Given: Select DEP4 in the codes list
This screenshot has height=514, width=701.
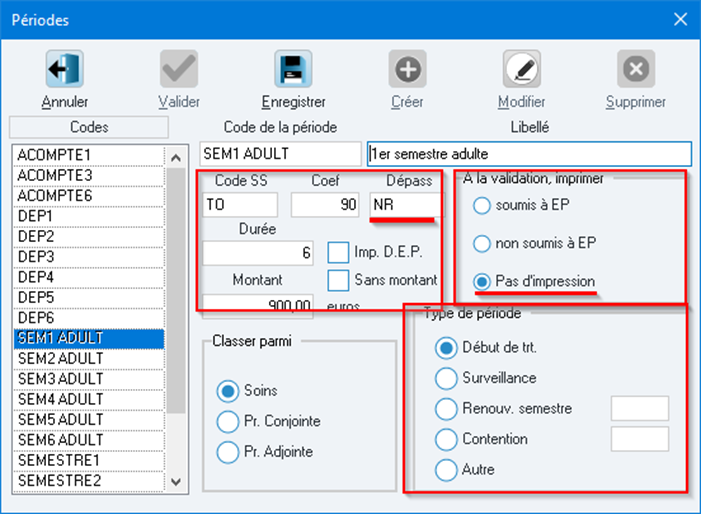Looking at the screenshot, I should pos(89,277).
